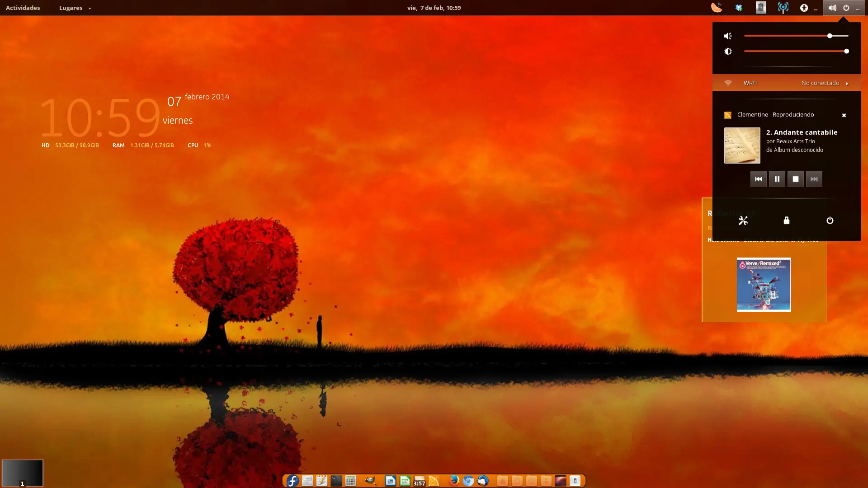868x488 pixels.
Task: Launch GIMP from the dock
Action: (x=370, y=481)
